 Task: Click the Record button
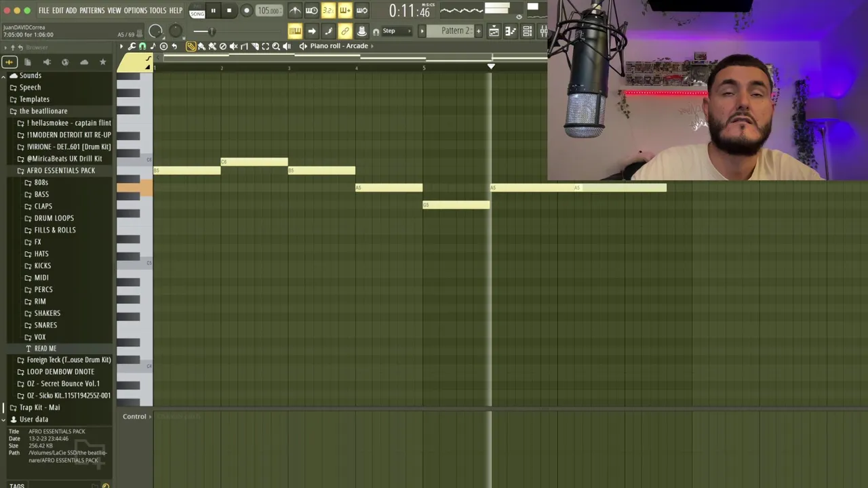pos(247,10)
